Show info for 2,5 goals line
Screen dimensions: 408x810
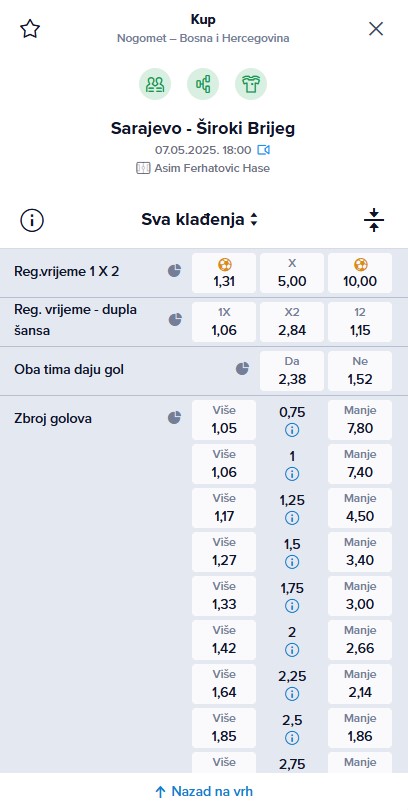click(292, 738)
